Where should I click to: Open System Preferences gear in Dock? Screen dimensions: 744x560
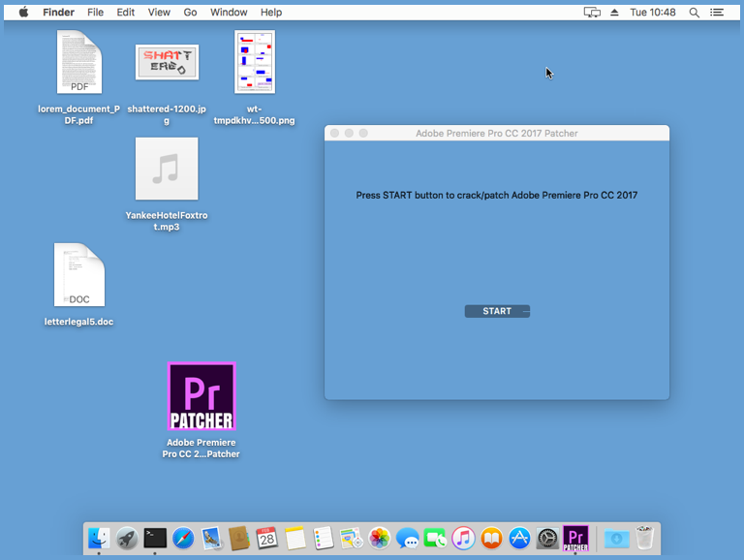[x=547, y=538]
